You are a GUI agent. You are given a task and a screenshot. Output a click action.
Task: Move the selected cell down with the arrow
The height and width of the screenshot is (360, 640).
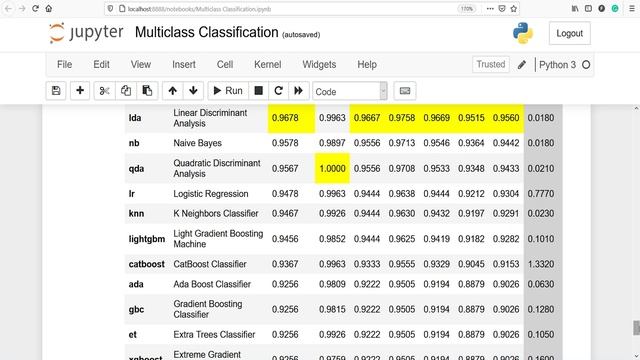193,91
